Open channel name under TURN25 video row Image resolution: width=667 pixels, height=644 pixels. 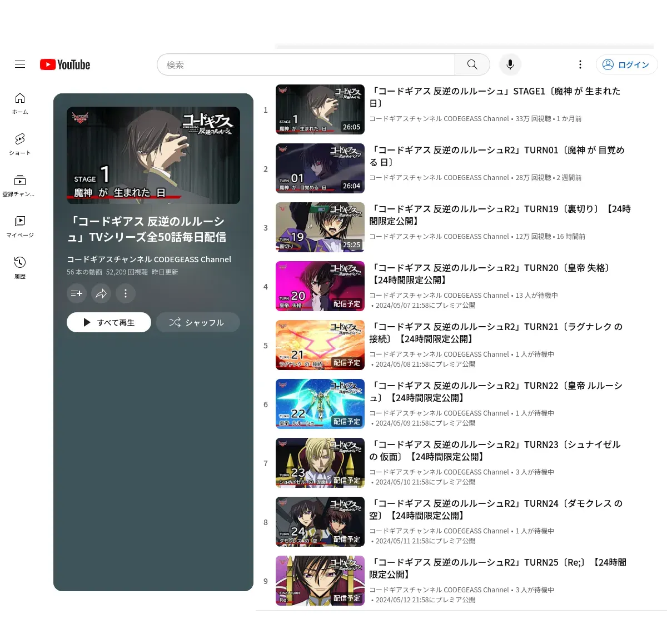click(439, 590)
